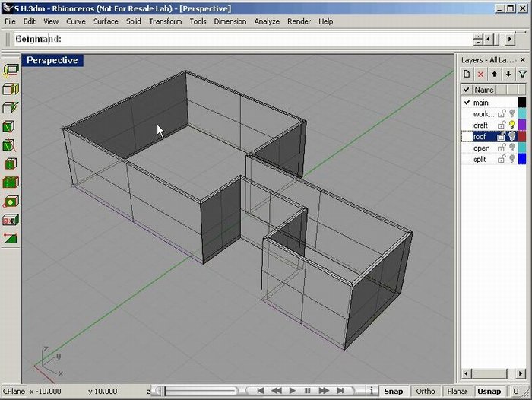
Task: Click the blue color swatch of split layer
Action: tap(521, 159)
